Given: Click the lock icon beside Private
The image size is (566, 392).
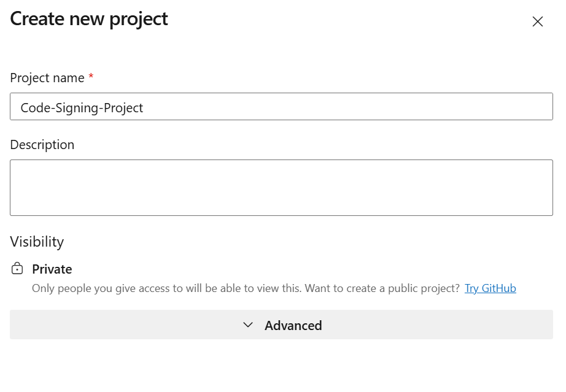Looking at the screenshot, I should click(x=18, y=269).
